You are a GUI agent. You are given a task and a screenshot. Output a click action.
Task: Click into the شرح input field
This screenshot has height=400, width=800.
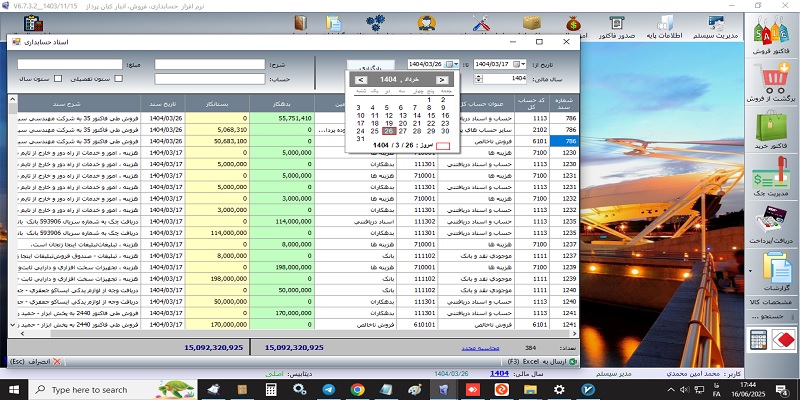(210, 64)
